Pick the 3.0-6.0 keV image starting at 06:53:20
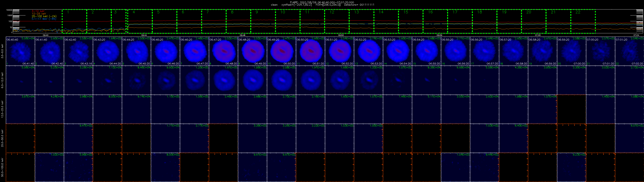 (x=397, y=51)
